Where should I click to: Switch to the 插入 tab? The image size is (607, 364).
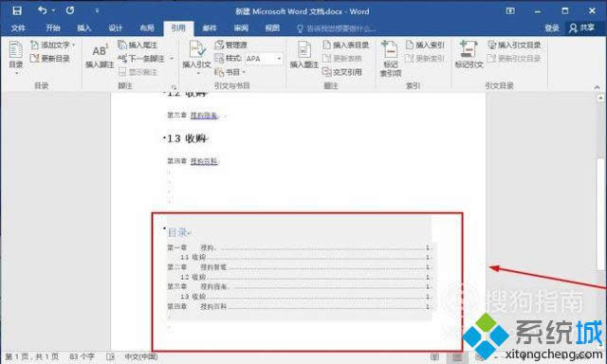tap(83, 27)
